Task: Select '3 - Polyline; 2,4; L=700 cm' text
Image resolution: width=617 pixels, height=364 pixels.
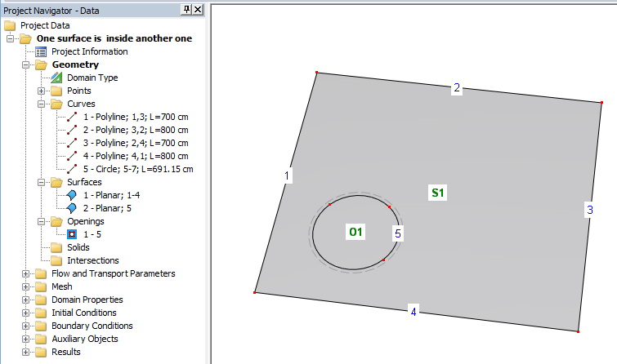Action: (x=136, y=143)
